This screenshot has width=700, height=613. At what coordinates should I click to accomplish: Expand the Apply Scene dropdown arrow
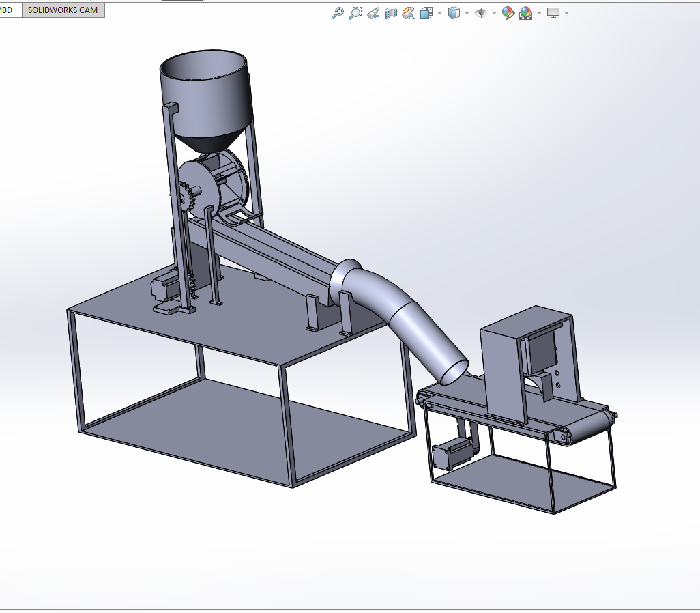539,14
